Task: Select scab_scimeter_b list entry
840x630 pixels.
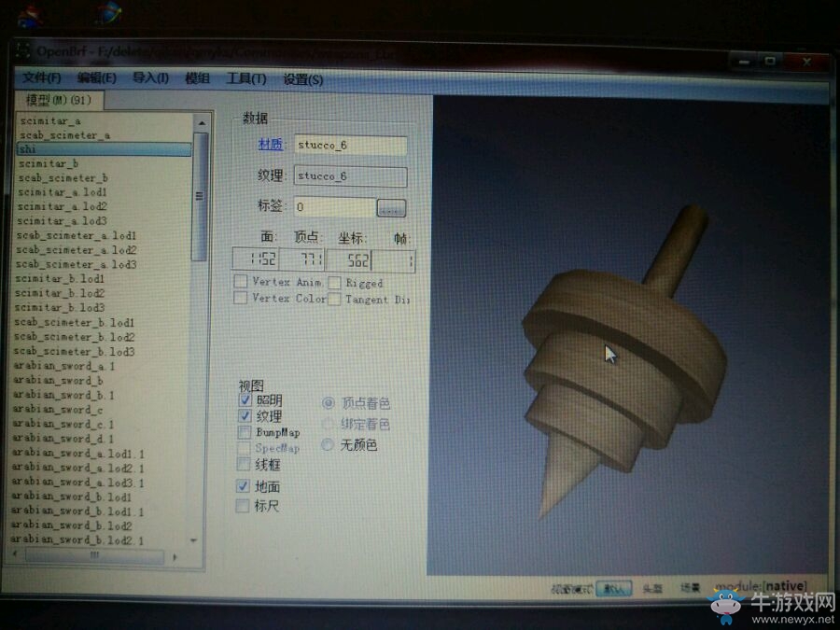Action: 63,178
